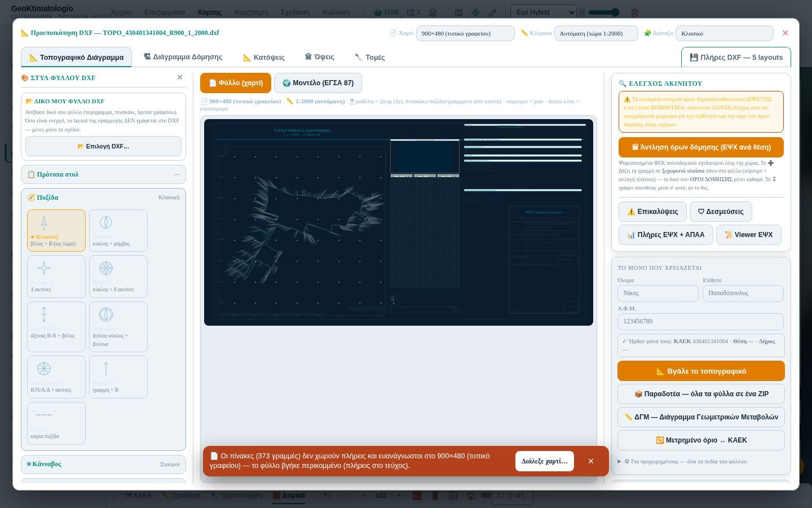This screenshot has width=812, height=508.
Task: Switch to Διάγραμμα Δόμησης tab
Action: click(183, 57)
